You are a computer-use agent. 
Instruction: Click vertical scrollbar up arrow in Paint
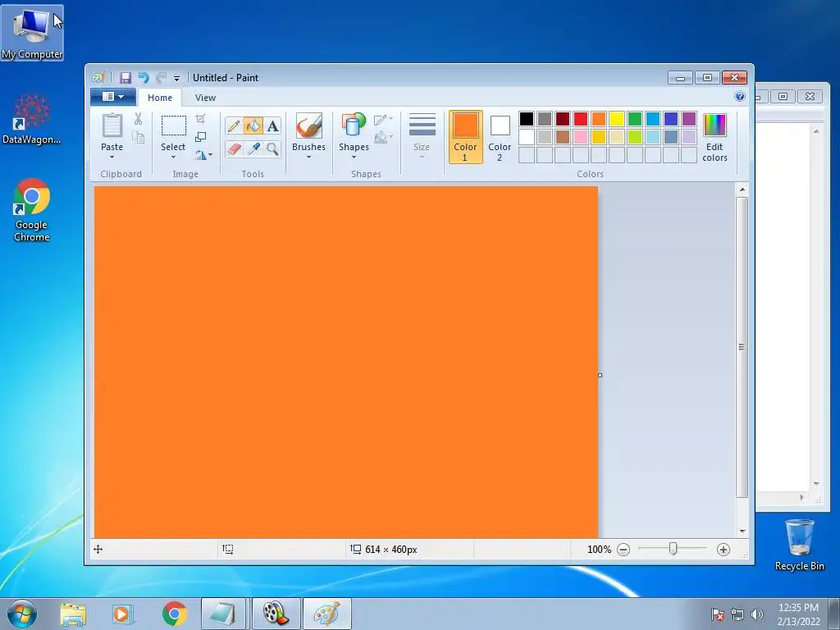pos(742,189)
